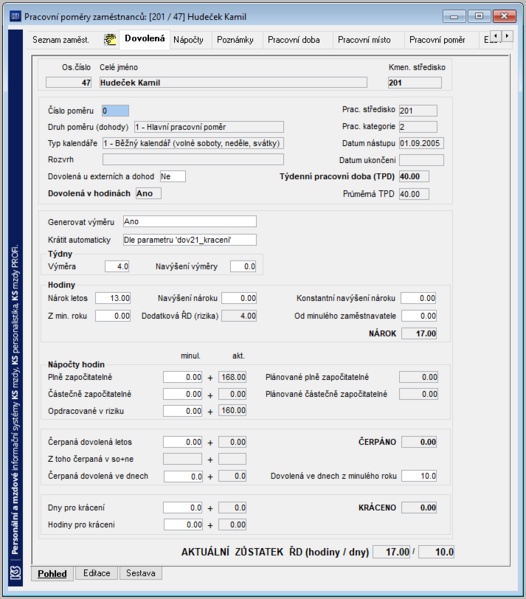Click the yellow icon before the Dovolená tab
This screenshot has height=599, width=526.
point(110,39)
